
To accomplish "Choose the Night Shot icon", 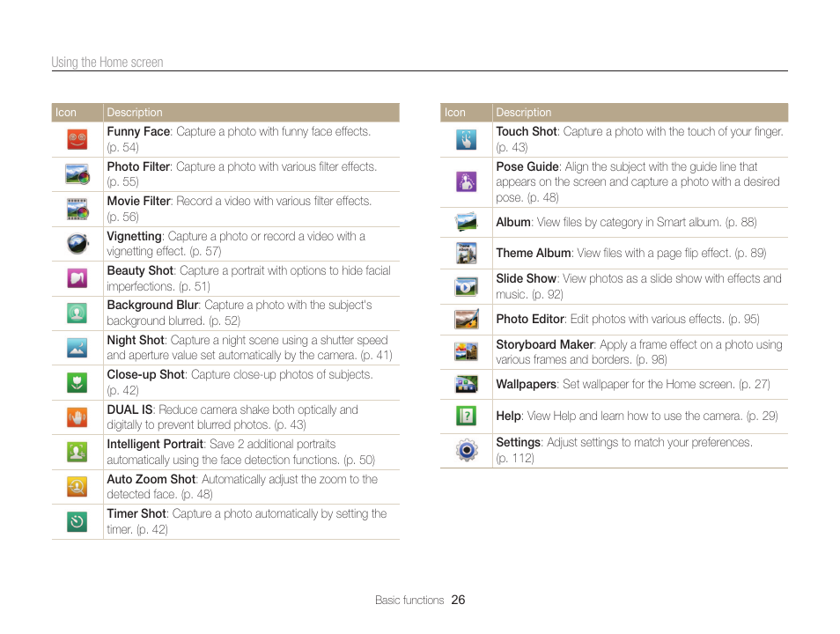I will [77, 348].
